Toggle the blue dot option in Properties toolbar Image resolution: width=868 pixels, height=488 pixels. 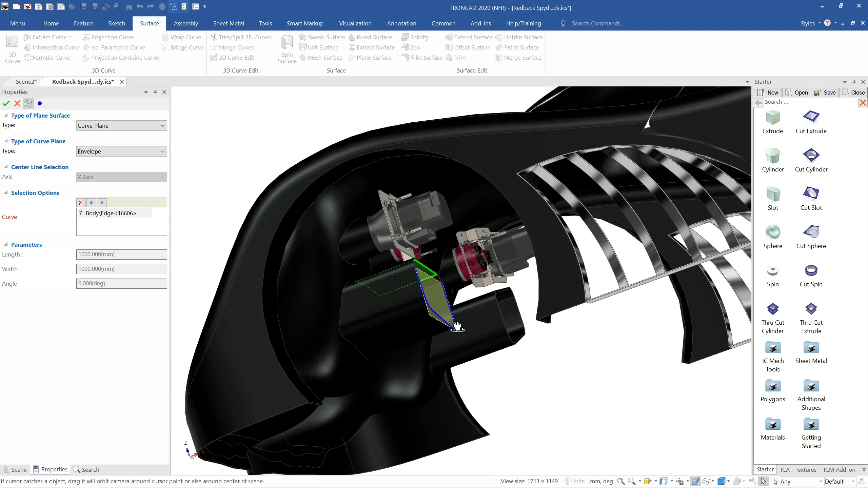40,103
